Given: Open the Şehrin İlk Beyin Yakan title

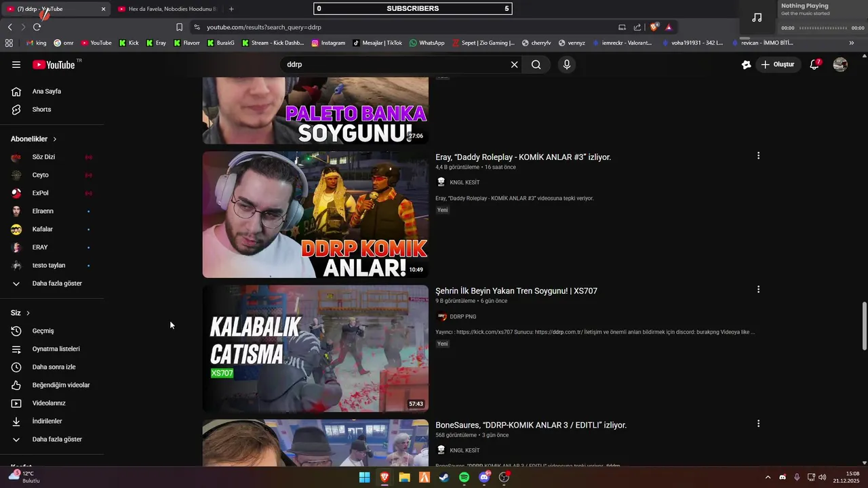Looking at the screenshot, I should pos(516,291).
